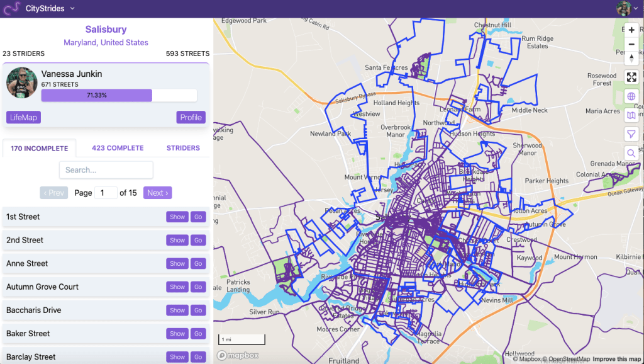Screen dimensions: 644x364
Task: Open the map search magnifier icon
Action: 631,153
